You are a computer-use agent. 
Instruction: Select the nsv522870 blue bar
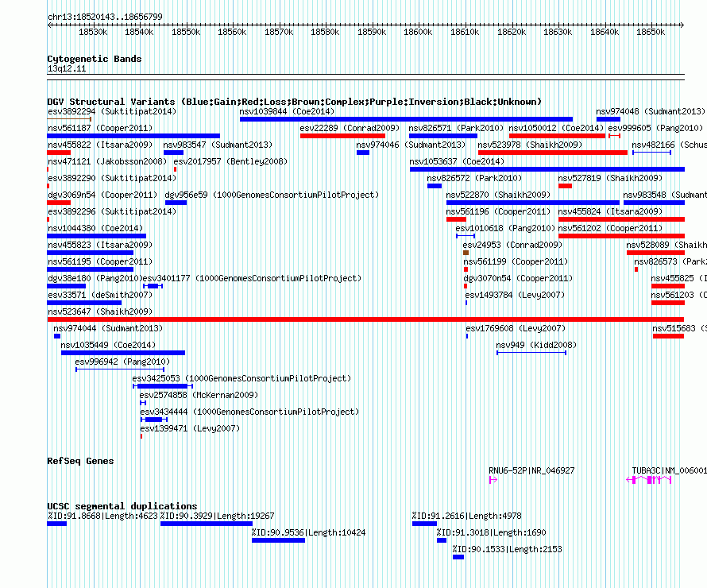533,203
